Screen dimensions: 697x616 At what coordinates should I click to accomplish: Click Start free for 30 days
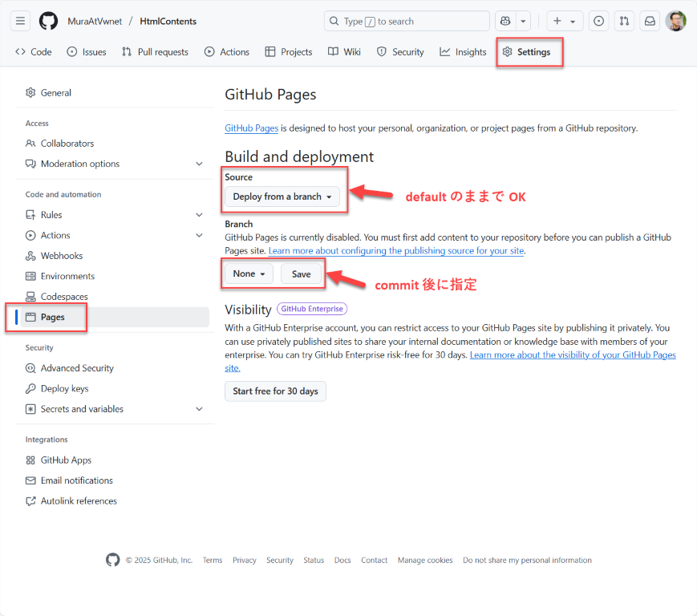[275, 391]
